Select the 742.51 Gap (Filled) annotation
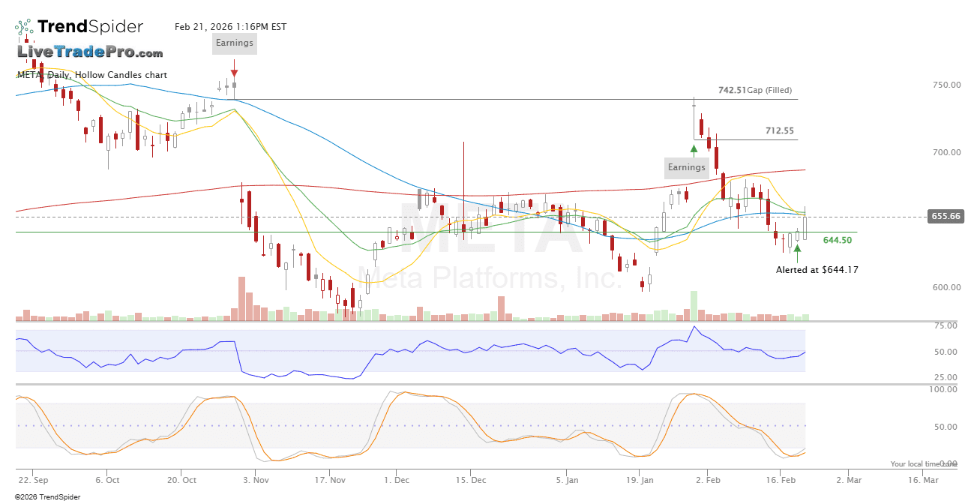This screenshot has height=504, width=980. tap(754, 91)
